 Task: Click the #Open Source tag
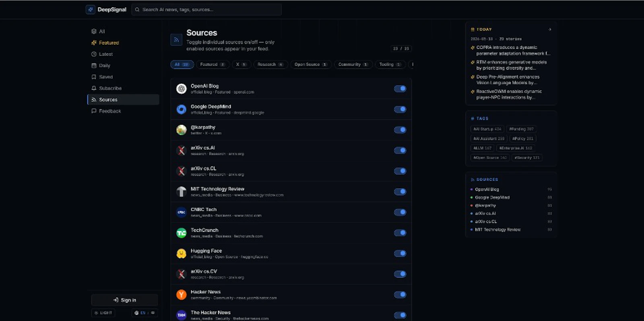pos(490,158)
